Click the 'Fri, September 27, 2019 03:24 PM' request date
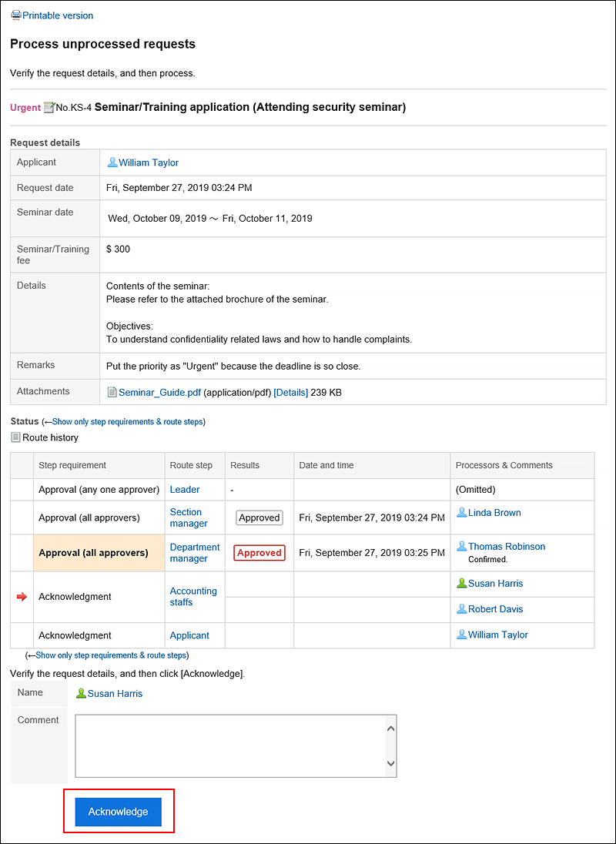Screen dimensions: 616x844 tap(179, 188)
